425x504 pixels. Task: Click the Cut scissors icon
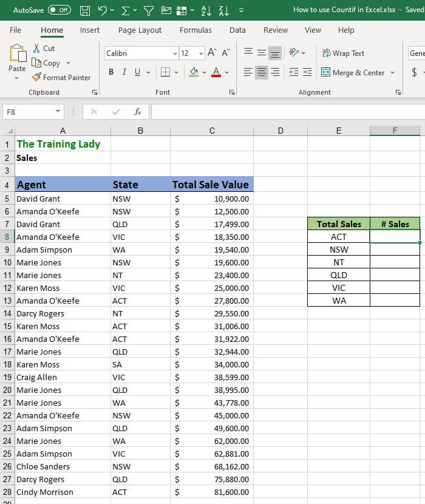click(x=36, y=48)
